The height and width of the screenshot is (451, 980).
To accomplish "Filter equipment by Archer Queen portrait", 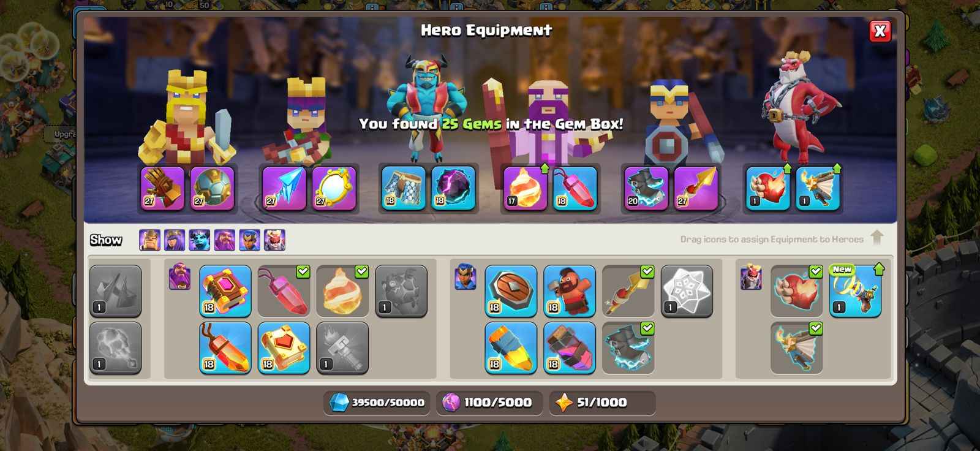I will coord(175,240).
